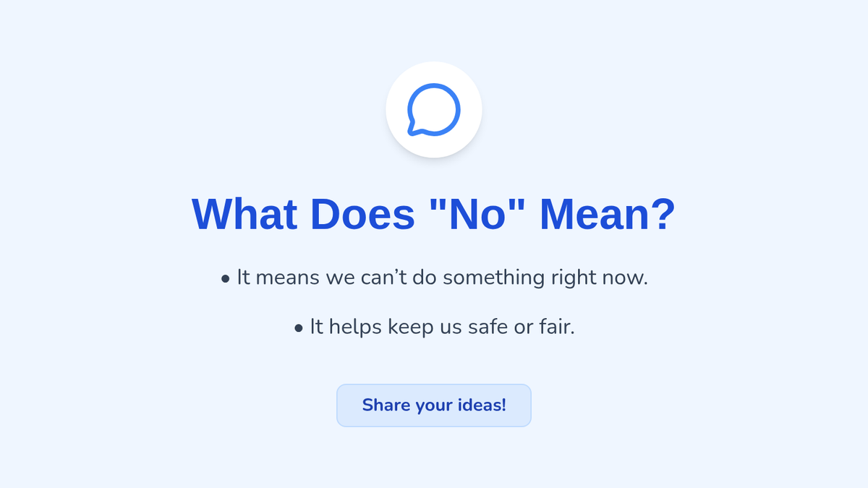Screen dimensions: 868x488
Task: Click the blue speech bubble icon
Action: [434, 110]
